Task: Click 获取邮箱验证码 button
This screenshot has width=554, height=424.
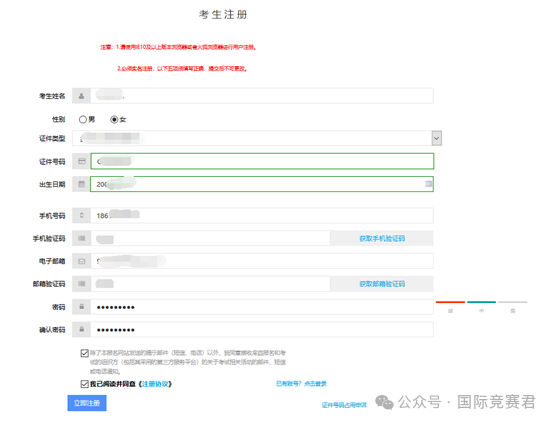Action: point(382,284)
